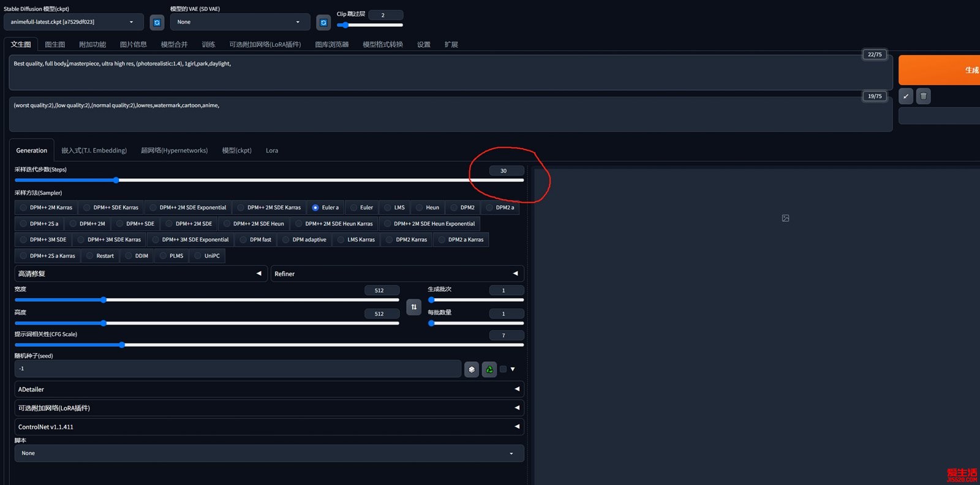Open the 图库浏览器 tab
This screenshot has width=980, height=485.
pyautogui.click(x=332, y=45)
